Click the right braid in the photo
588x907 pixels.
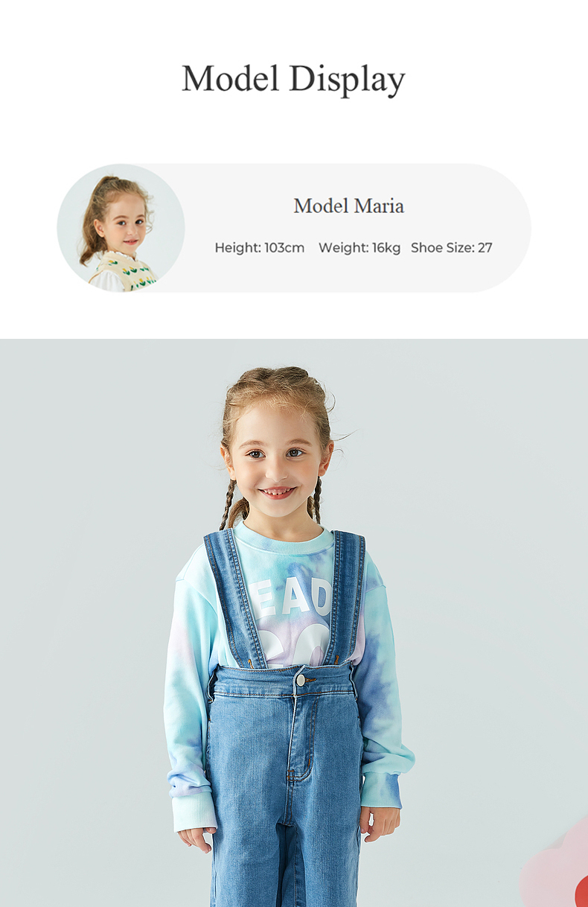tap(317, 500)
